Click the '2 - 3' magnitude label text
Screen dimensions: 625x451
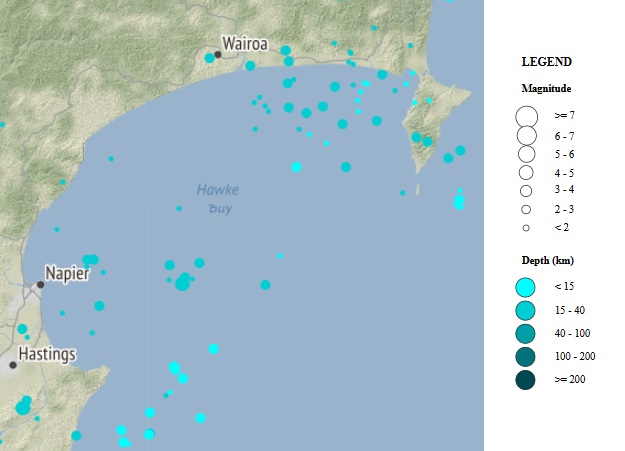point(564,209)
